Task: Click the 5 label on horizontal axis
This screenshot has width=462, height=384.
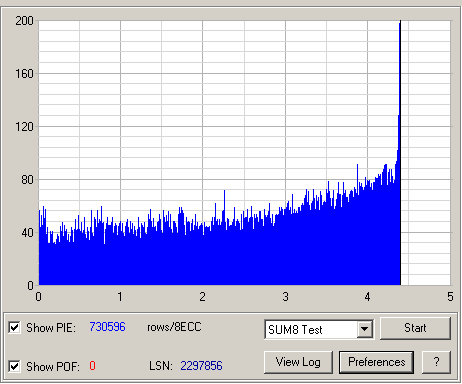Action: [x=450, y=297]
